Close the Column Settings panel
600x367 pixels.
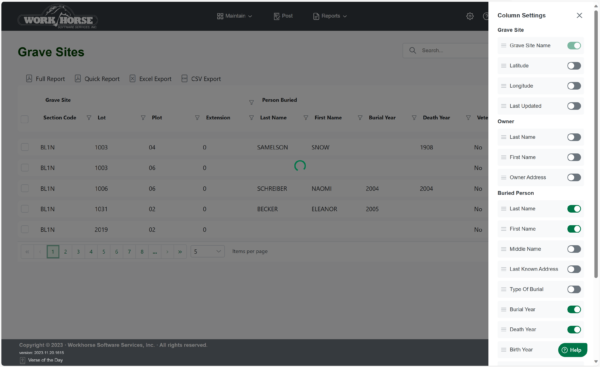[x=579, y=15]
